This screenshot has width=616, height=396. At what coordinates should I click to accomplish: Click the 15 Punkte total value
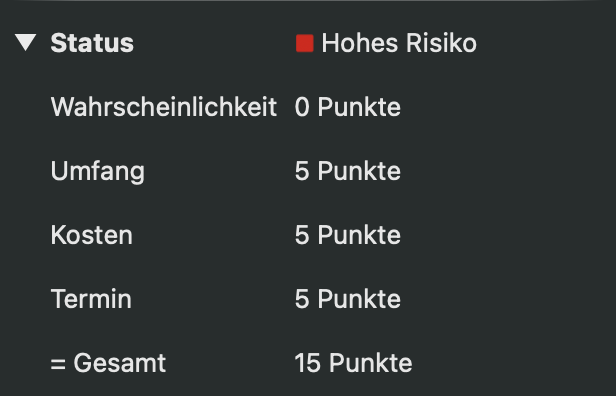[353, 363]
